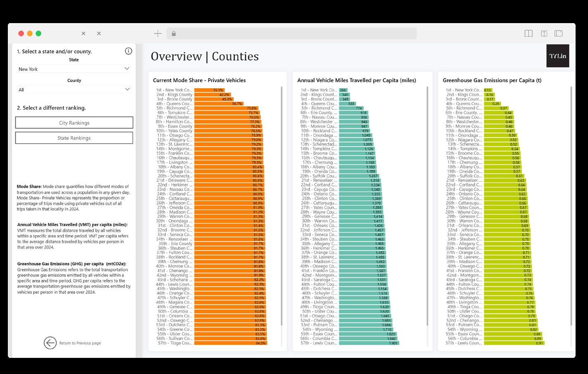This screenshot has width=588, height=374.
Task: Click the '43rd - Saratoga C...' Vehicle Miles label
Action: (x=318, y=280)
